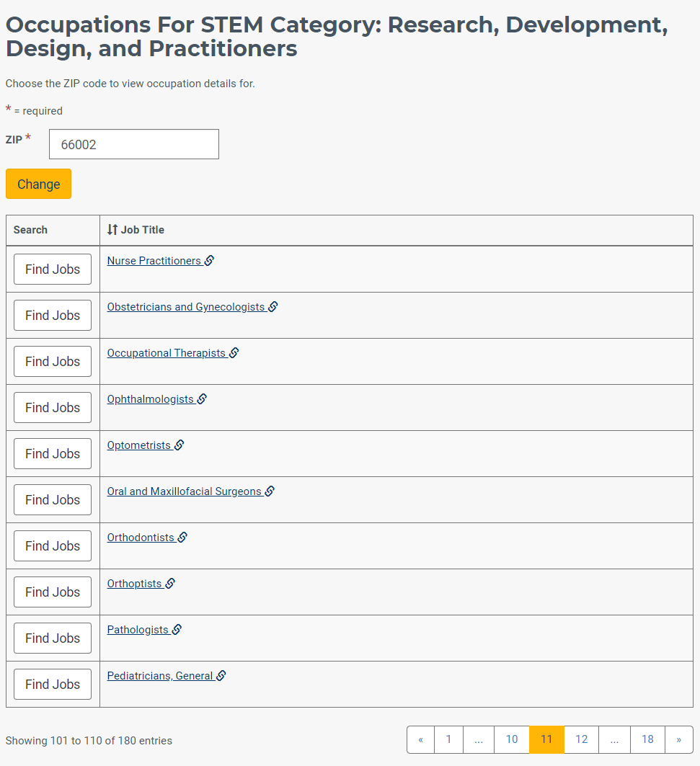Click the link icon after Optometrists
This screenshot has height=766, width=700.
180,445
